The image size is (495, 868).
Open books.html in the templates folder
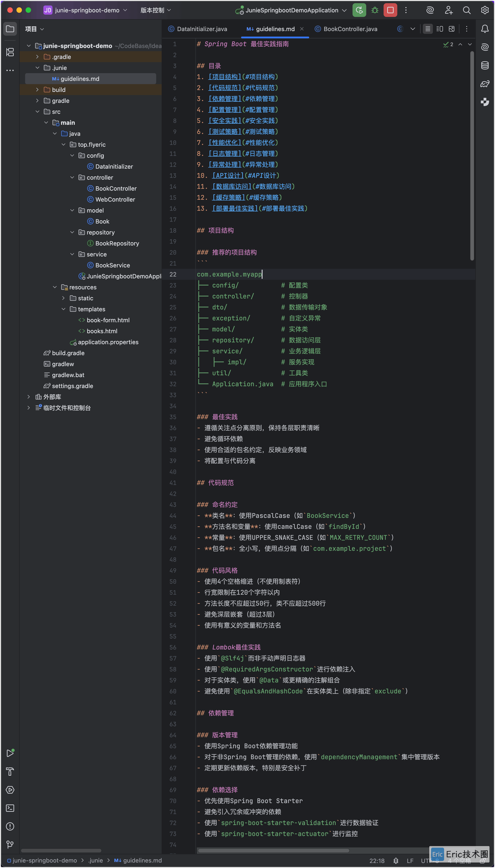(98, 331)
